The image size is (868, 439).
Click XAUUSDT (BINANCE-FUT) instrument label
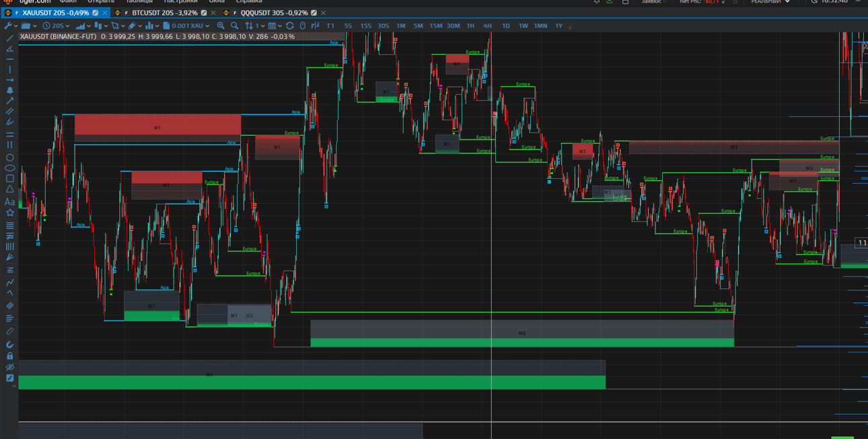(58, 36)
